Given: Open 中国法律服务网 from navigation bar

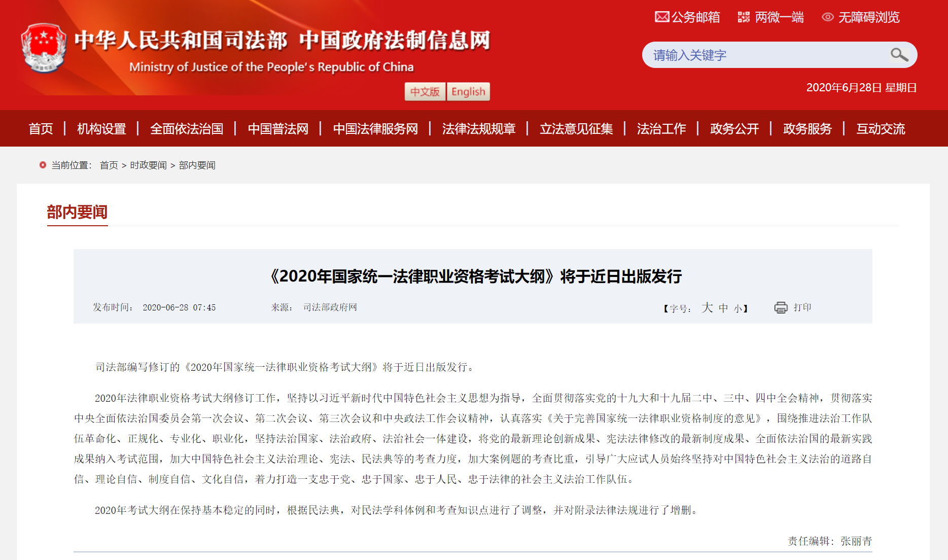Looking at the screenshot, I should click(375, 129).
